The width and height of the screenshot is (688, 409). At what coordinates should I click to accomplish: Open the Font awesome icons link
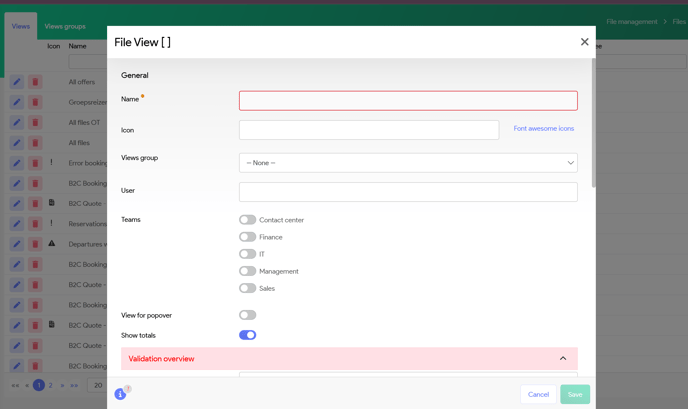tap(543, 129)
